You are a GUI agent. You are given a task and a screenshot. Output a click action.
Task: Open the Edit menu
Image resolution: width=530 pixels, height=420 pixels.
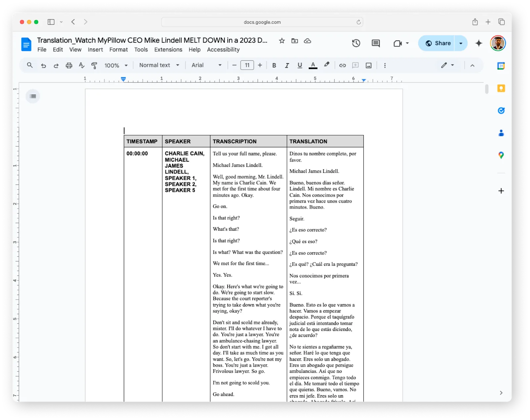(x=58, y=50)
